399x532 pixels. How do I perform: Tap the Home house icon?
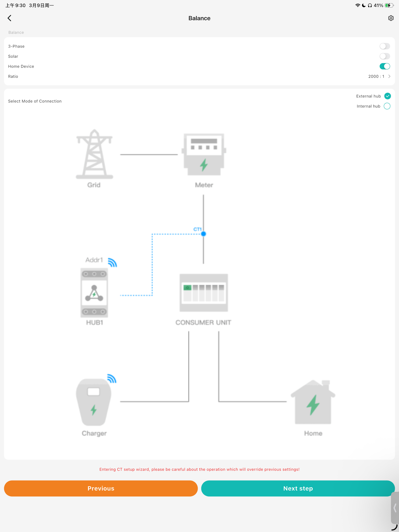pos(313,402)
